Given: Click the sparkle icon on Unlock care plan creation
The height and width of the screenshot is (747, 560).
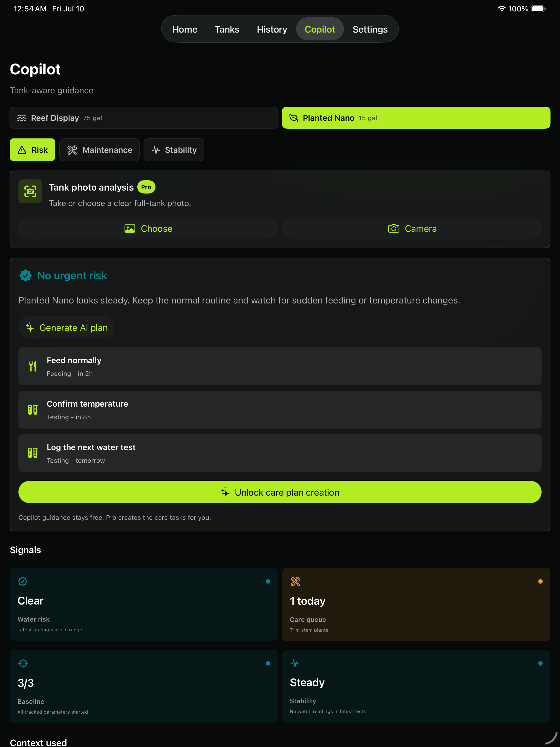Looking at the screenshot, I should pyautogui.click(x=225, y=492).
